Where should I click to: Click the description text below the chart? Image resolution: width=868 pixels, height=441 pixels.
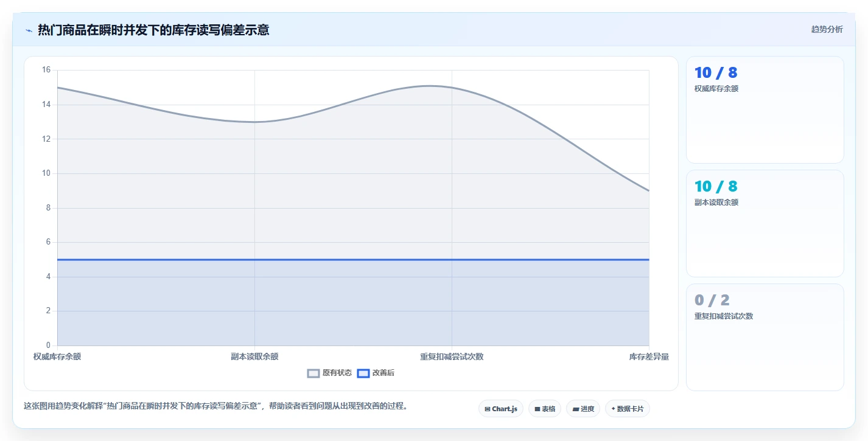(x=215, y=406)
